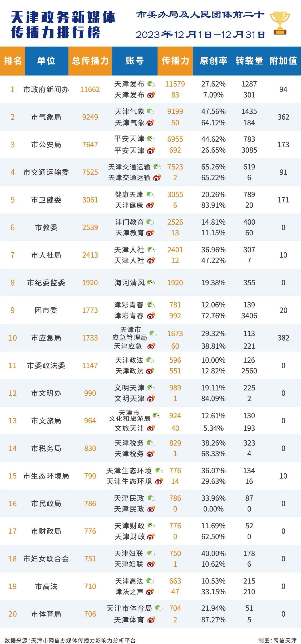
Task: Click the 天津政务新媒体传播力排行榜 title
Action: [x=63, y=25]
